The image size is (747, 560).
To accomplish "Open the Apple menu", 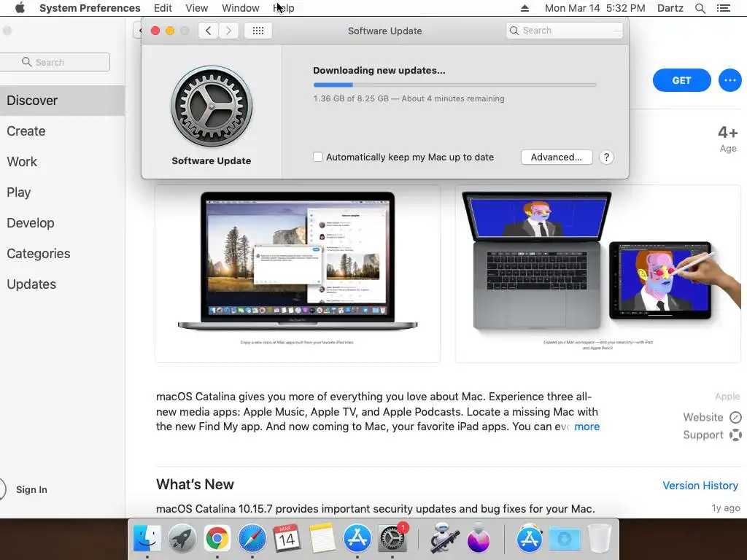I will [20, 8].
